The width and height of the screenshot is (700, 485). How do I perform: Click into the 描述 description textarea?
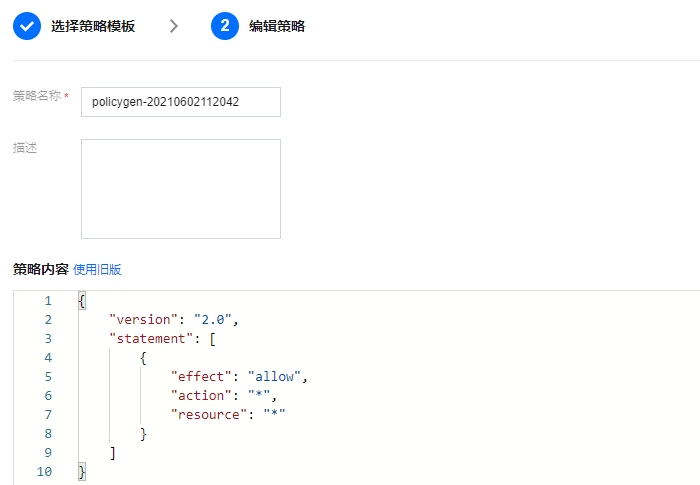click(x=180, y=189)
